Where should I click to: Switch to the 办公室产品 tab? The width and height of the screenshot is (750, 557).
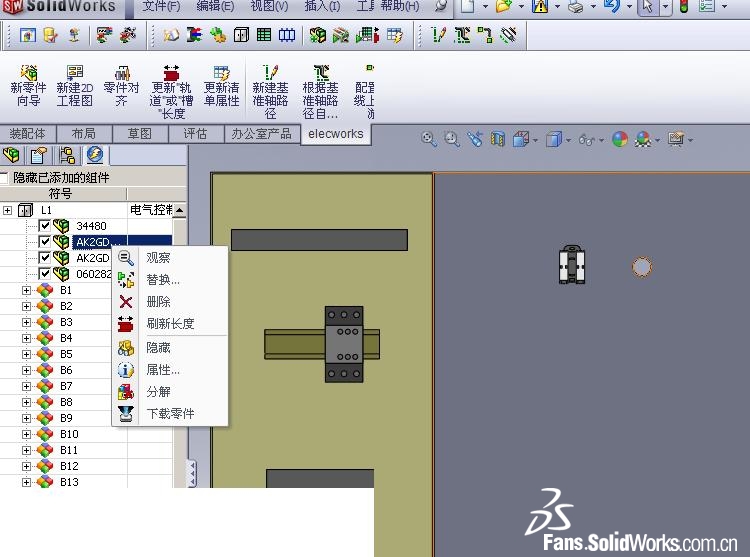262,134
